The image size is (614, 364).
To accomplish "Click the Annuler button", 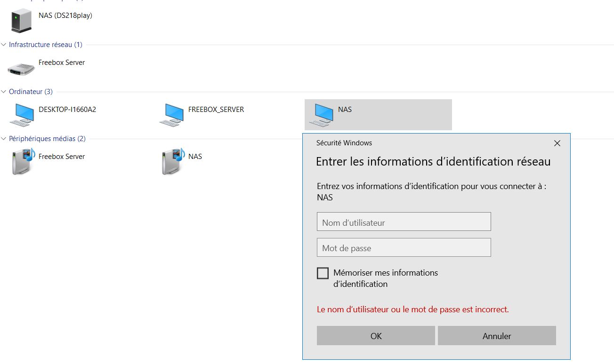I will point(497,336).
